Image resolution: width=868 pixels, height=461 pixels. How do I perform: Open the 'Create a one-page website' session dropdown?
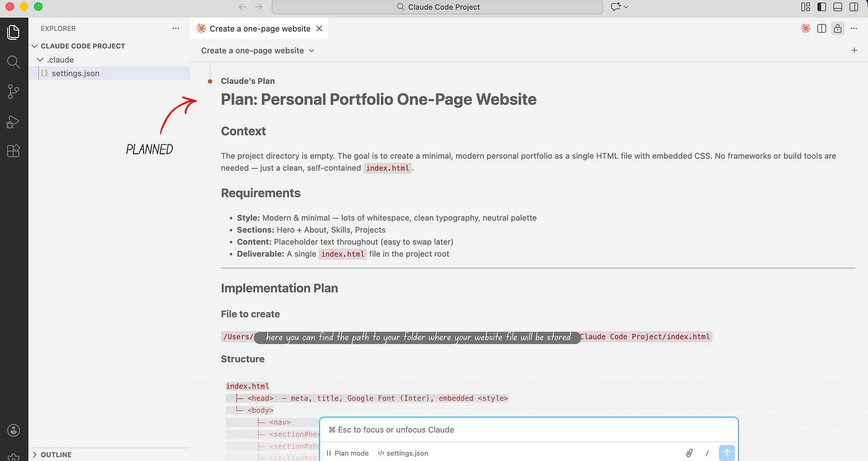258,51
